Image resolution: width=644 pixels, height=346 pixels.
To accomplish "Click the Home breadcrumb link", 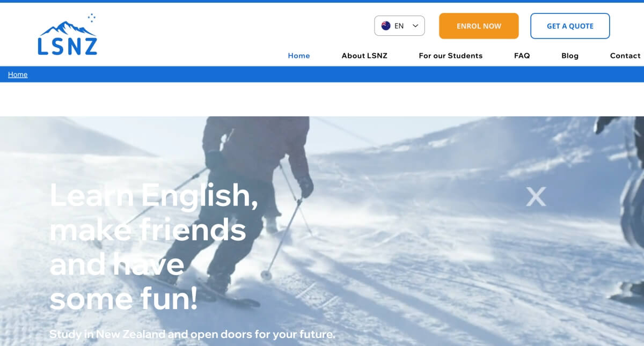I will [x=18, y=75].
